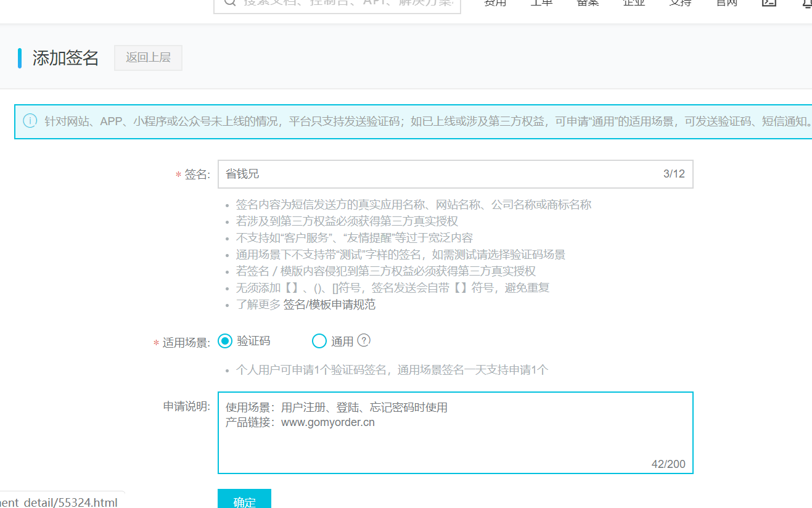Click the 适用场景 field label

(x=186, y=343)
